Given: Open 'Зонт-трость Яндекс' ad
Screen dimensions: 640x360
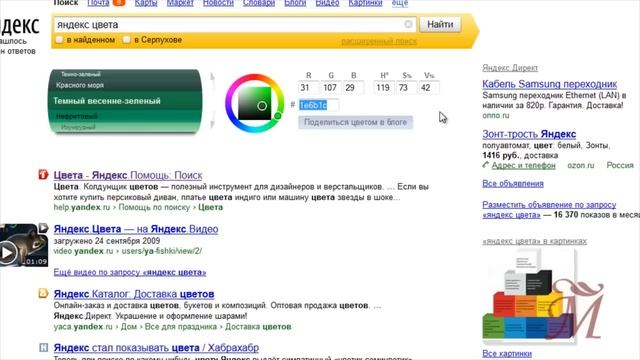Looking at the screenshot, I should coord(529,134).
